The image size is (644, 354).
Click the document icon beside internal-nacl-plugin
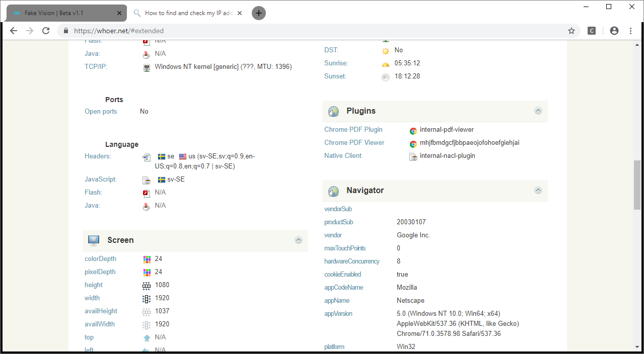click(413, 156)
